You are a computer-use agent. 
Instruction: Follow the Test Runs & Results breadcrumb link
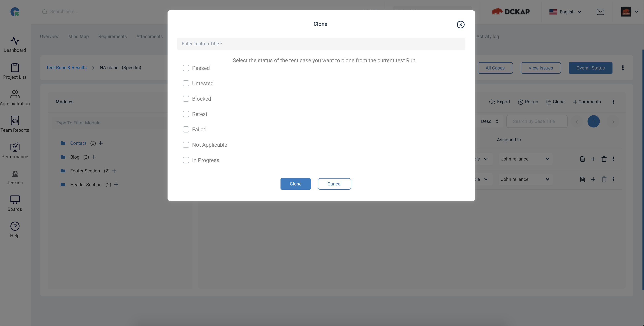66,68
